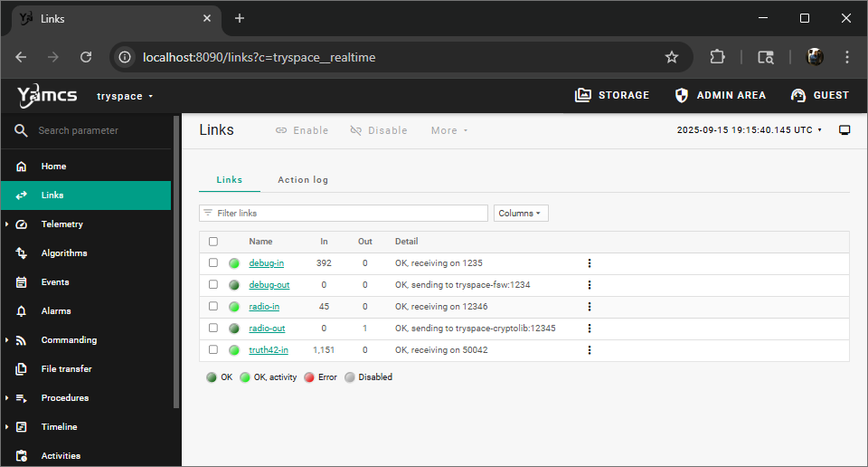Open the More menu in the toolbar
868x467 pixels.
(x=449, y=130)
